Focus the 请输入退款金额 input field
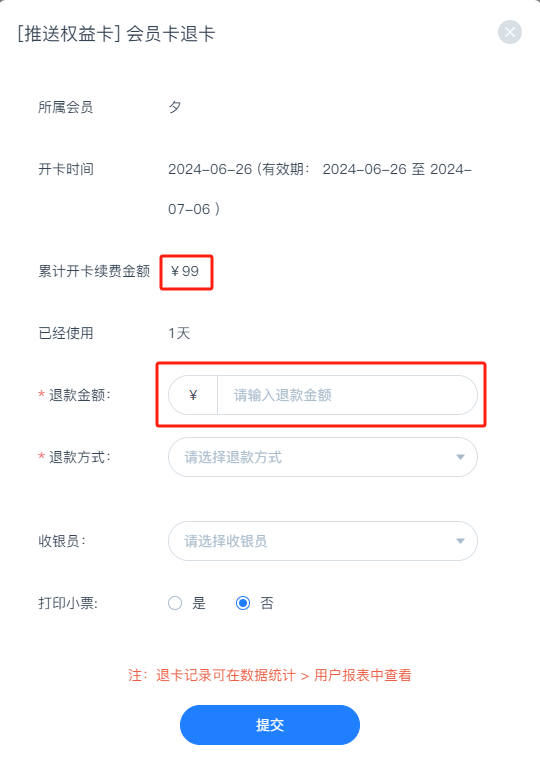This screenshot has width=540, height=772. click(x=347, y=395)
